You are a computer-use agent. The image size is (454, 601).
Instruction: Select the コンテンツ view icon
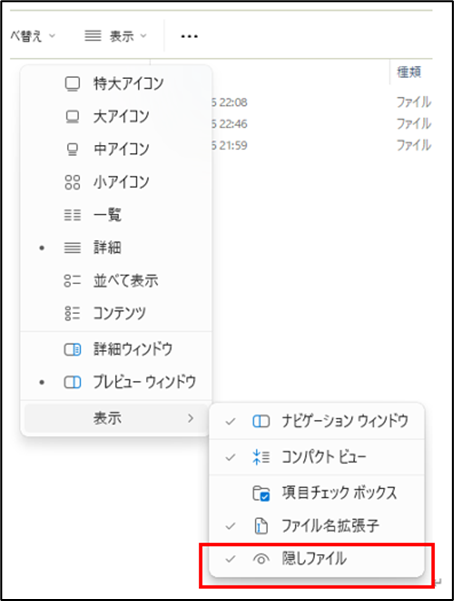72,313
